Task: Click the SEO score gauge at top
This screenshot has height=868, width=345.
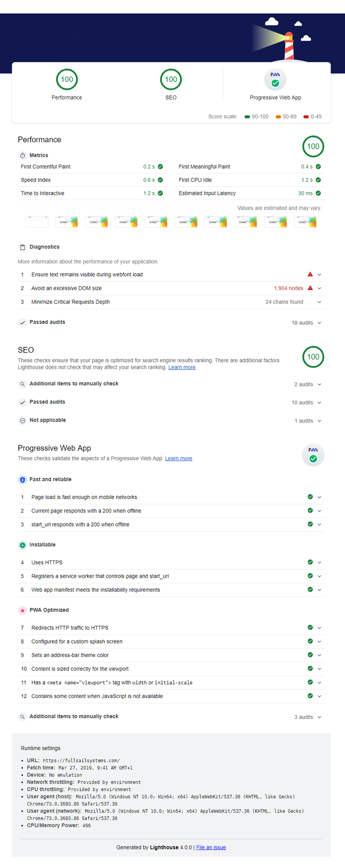Action: pyautogui.click(x=171, y=80)
